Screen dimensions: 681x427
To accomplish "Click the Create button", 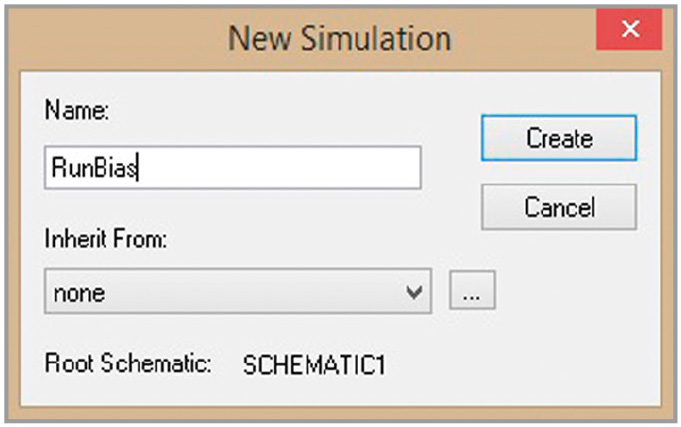I will point(559,138).
